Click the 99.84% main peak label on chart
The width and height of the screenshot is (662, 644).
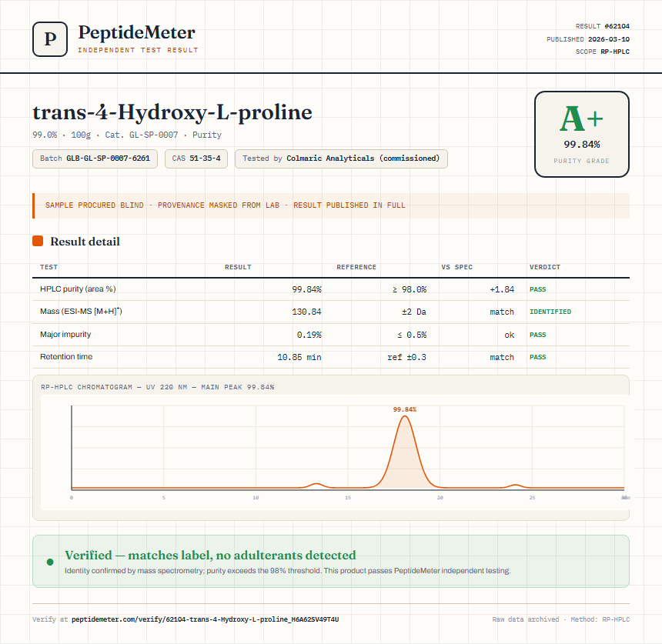pos(404,409)
